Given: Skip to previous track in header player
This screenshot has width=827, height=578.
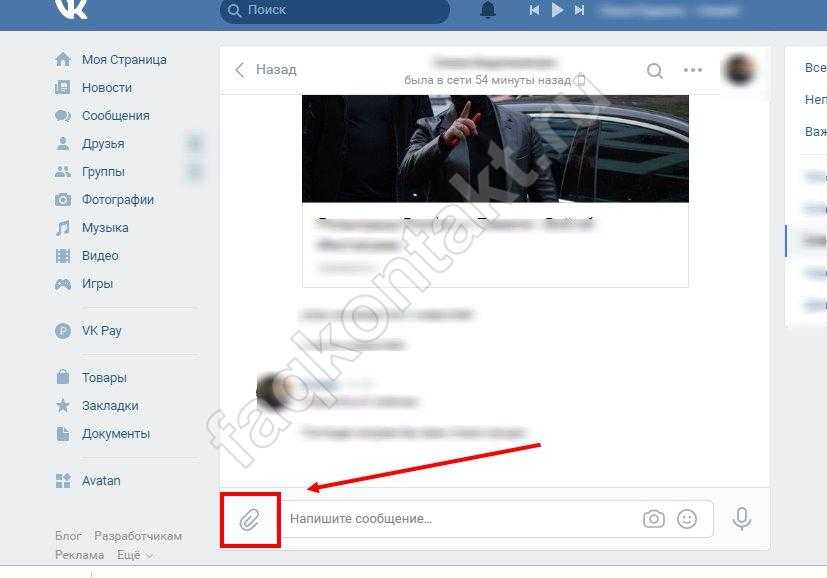Looking at the screenshot, I should (534, 10).
